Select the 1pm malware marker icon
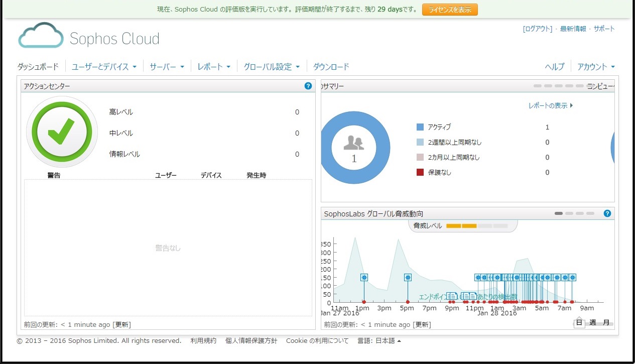635x364 pixels. point(364,277)
